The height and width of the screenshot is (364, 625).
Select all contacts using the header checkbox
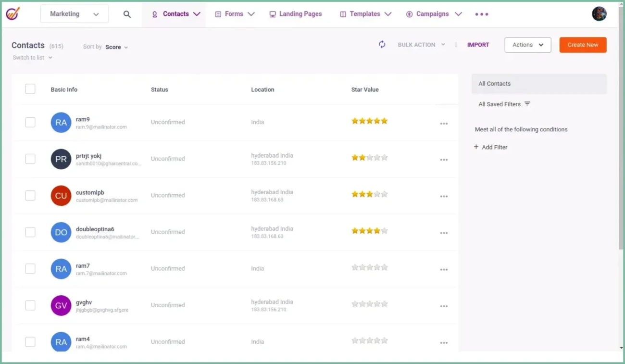(30, 88)
